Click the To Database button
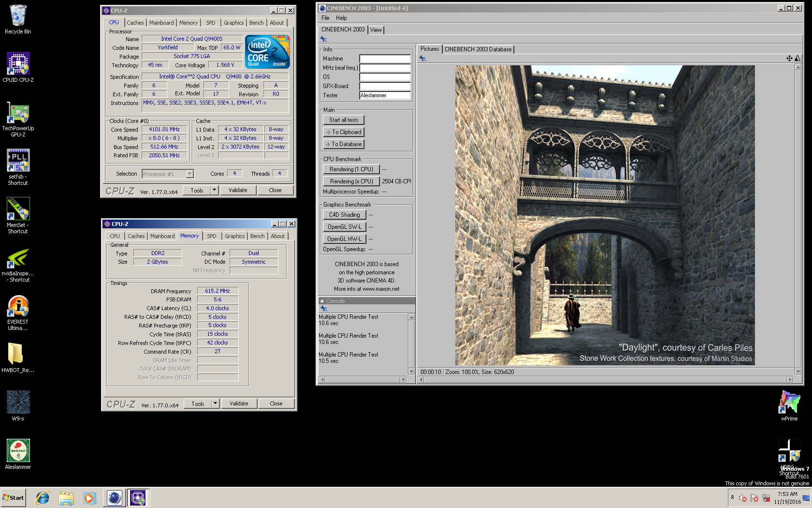812x508 pixels. 344,144
